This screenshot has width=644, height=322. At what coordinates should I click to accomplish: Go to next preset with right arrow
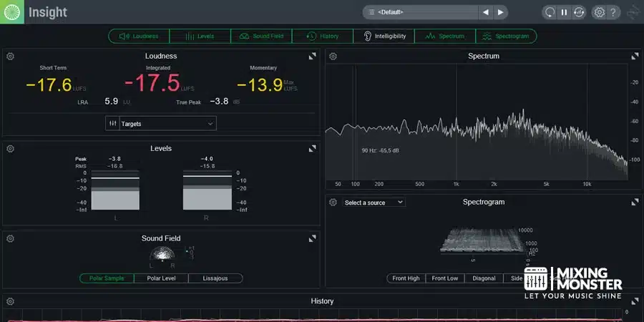click(501, 12)
